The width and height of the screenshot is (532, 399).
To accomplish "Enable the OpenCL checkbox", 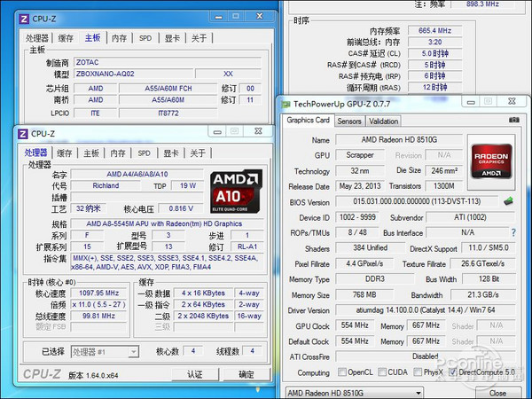I will (x=342, y=372).
